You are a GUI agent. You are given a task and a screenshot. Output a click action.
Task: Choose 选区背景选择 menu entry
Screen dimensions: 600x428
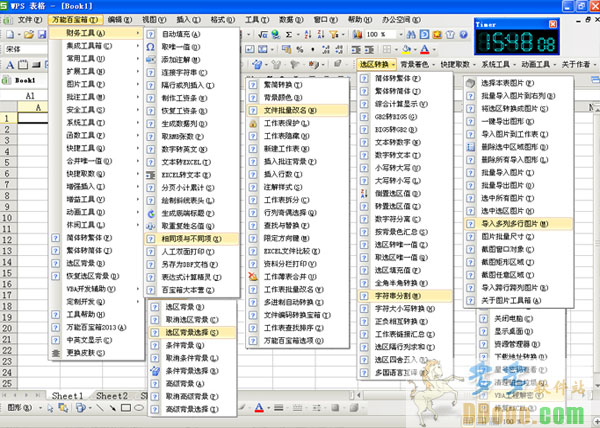click(x=192, y=332)
